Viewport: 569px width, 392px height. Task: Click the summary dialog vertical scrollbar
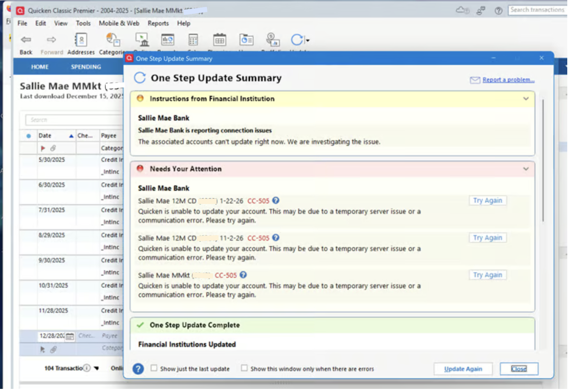543,161
